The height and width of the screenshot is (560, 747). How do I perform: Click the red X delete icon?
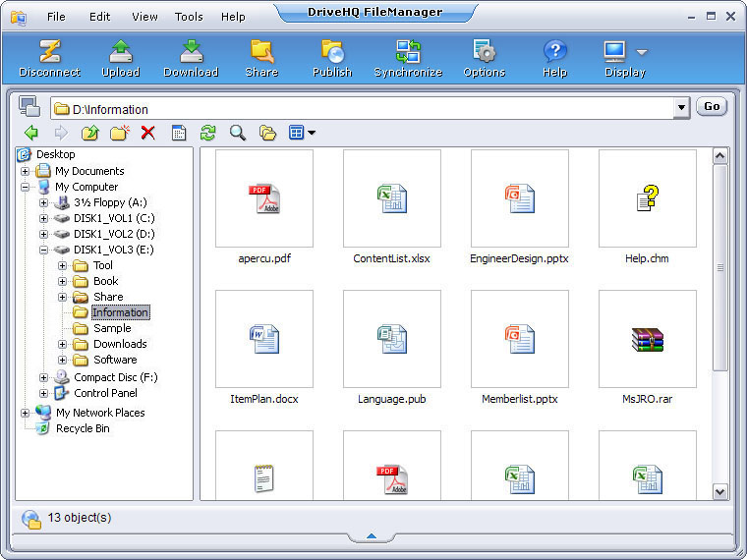tap(148, 133)
